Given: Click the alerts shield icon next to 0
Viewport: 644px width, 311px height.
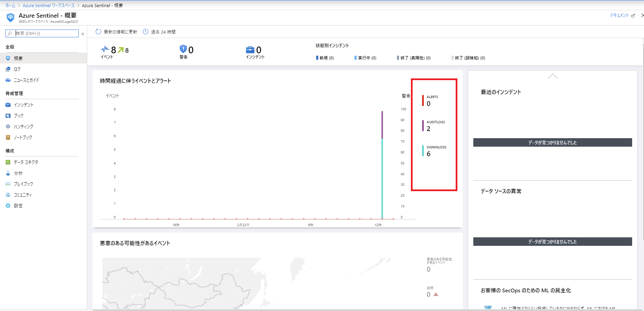Looking at the screenshot, I should click(183, 49).
